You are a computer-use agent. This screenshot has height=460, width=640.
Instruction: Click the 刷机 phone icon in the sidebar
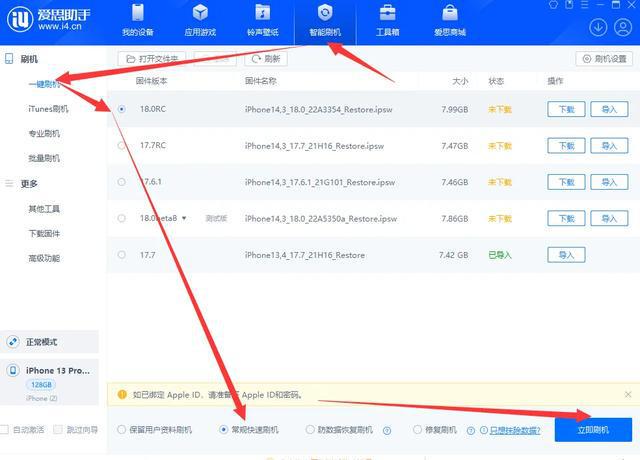[9, 59]
